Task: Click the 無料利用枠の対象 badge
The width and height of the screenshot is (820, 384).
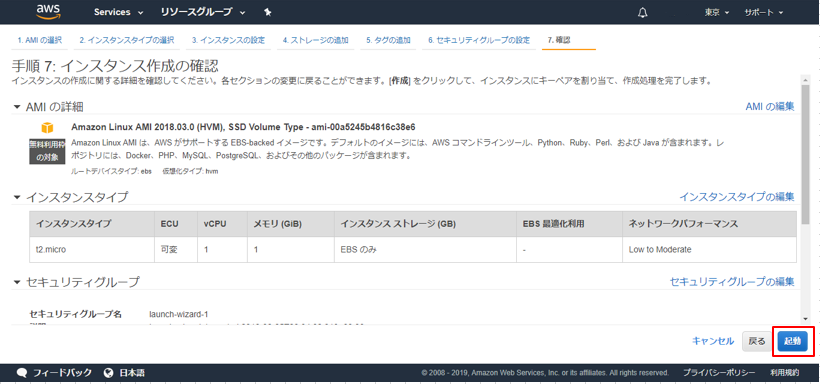Action: [x=47, y=152]
